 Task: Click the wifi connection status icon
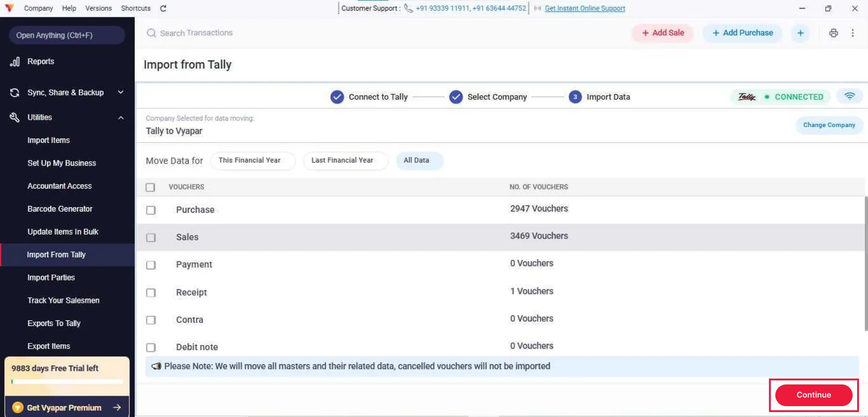pos(849,96)
